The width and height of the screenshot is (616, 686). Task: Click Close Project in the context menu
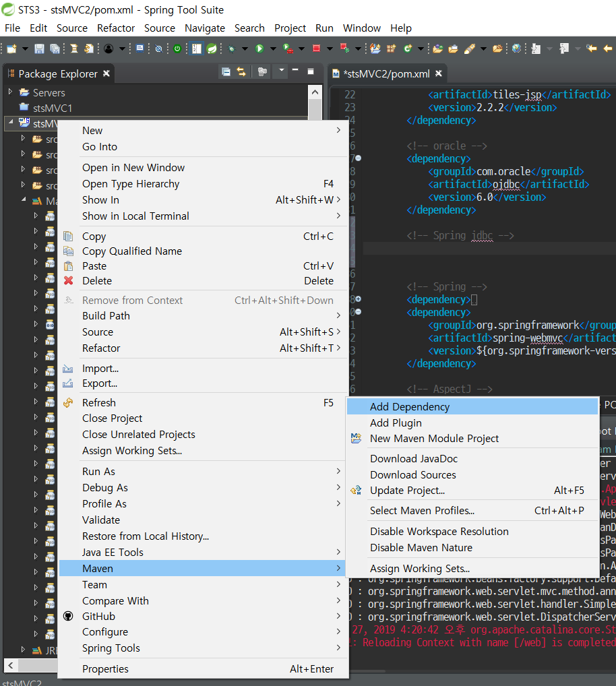click(204, 418)
